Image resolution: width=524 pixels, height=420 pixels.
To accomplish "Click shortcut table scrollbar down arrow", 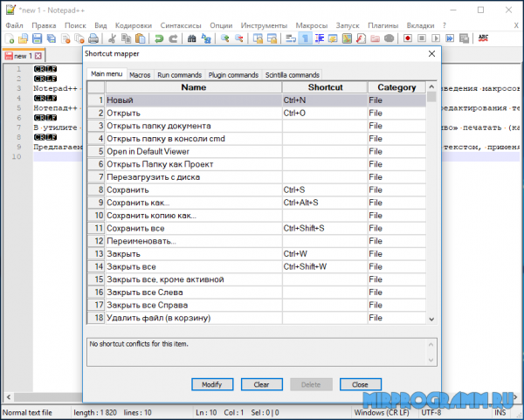I will pyautogui.click(x=431, y=319).
